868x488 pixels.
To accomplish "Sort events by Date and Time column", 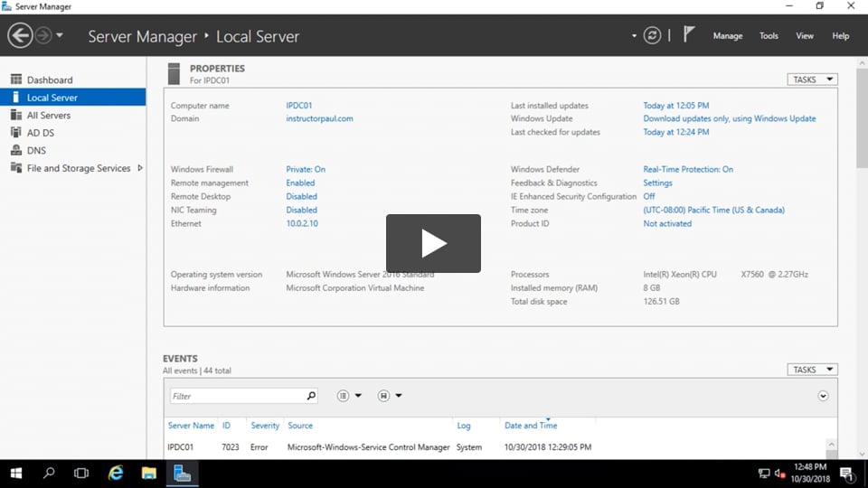I will coord(531,426).
